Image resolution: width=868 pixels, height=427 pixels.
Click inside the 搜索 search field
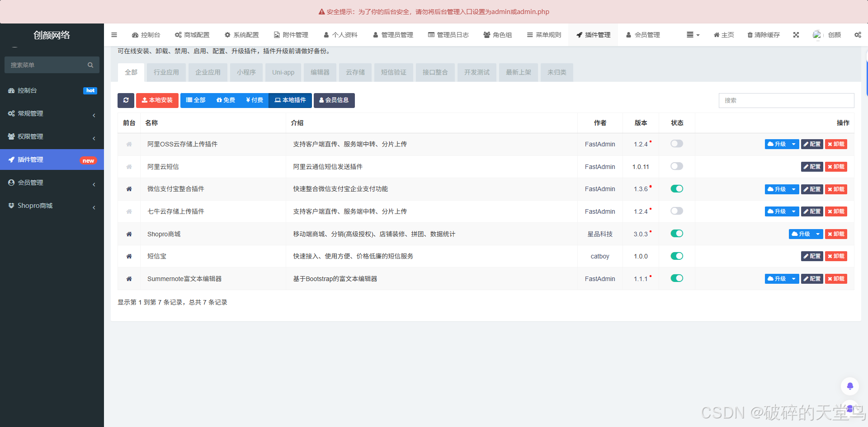point(786,100)
